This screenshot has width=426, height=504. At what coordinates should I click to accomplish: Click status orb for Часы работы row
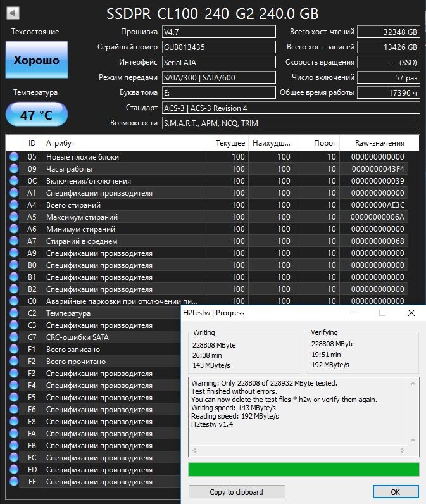[x=14, y=168]
